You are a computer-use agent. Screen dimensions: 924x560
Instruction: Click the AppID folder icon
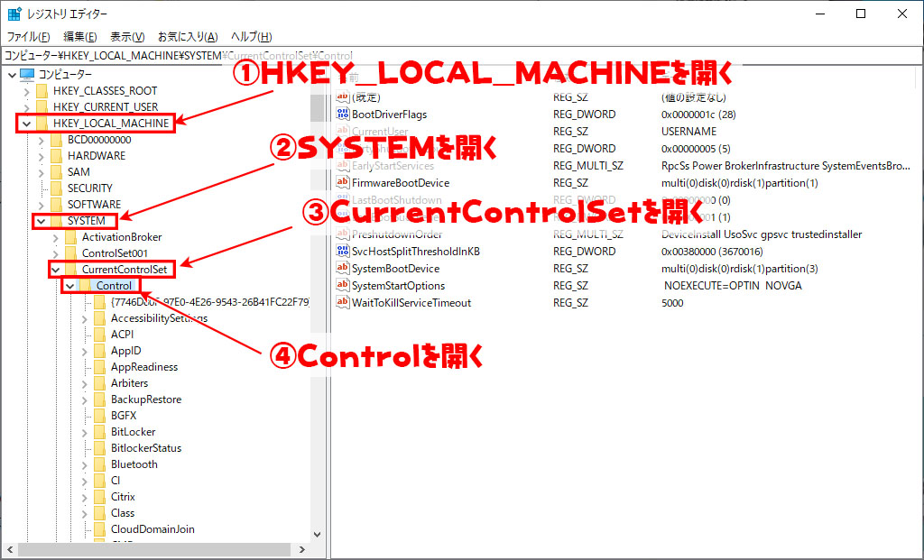tap(99, 351)
